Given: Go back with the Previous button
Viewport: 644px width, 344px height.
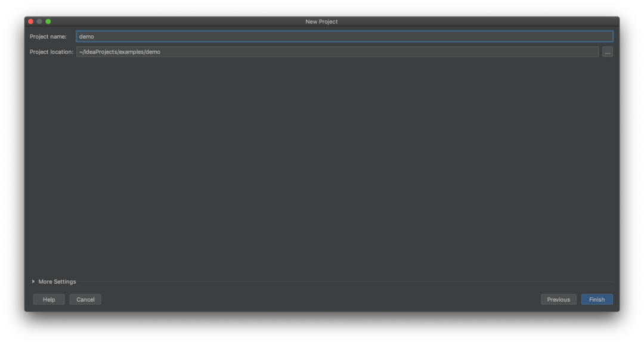Looking at the screenshot, I should coord(558,299).
